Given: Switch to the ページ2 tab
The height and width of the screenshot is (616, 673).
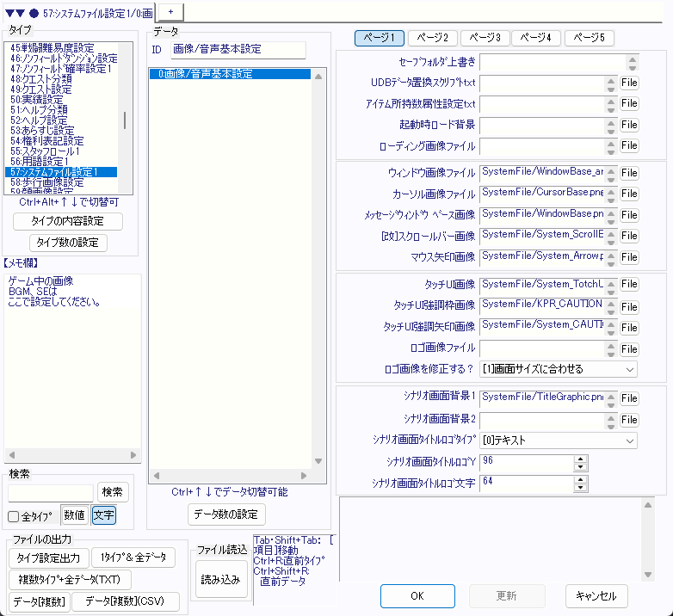Looking at the screenshot, I should tap(432, 38).
